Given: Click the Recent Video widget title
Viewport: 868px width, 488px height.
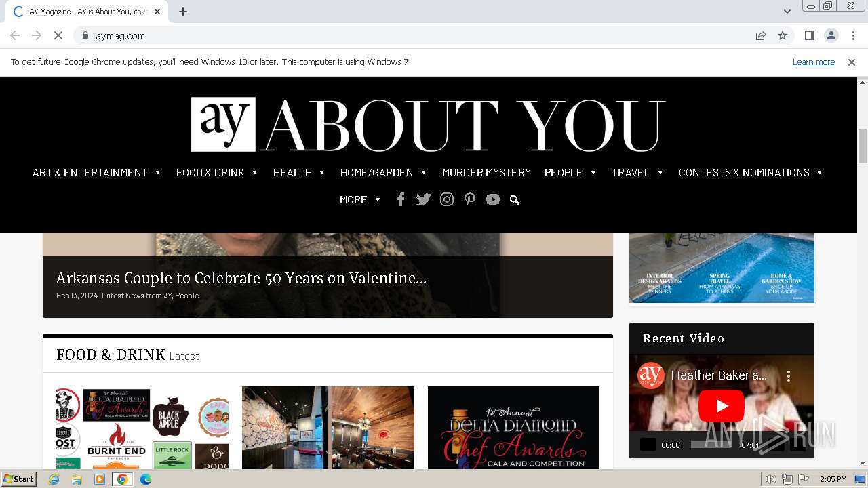Looking at the screenshot, I should tap(684, 338).
